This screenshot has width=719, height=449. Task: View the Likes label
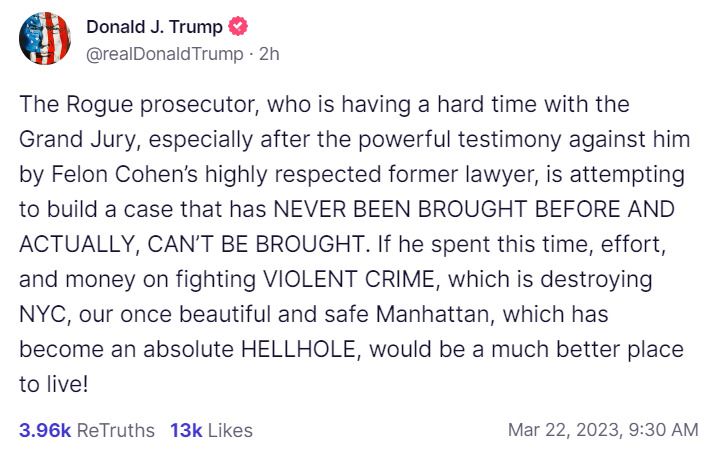tap(230, 430)
